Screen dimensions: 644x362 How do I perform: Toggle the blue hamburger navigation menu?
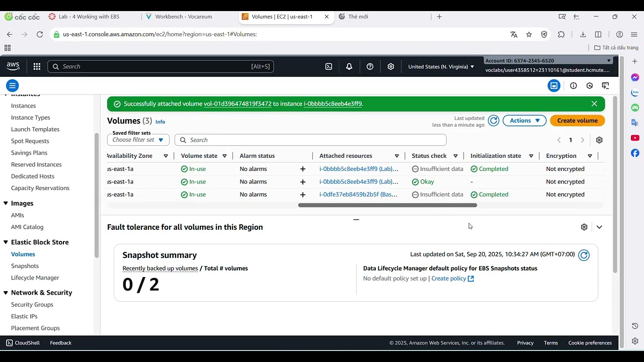click(13, 85)
